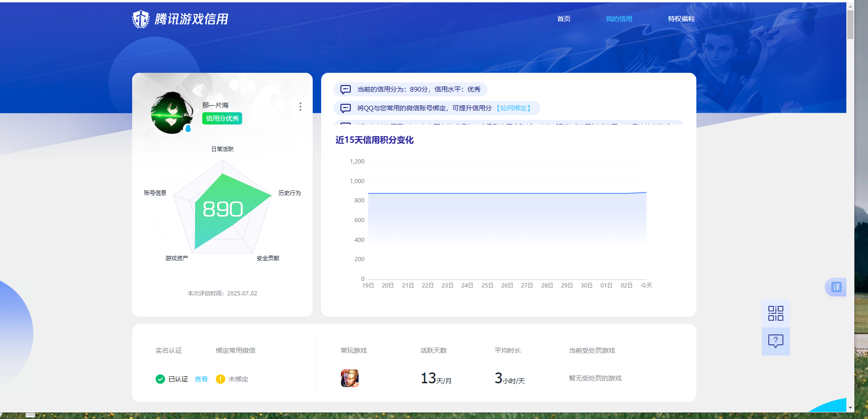The image size is (868, 419).
Task: Open the 译 translate floating button
Action: point(836,287)
